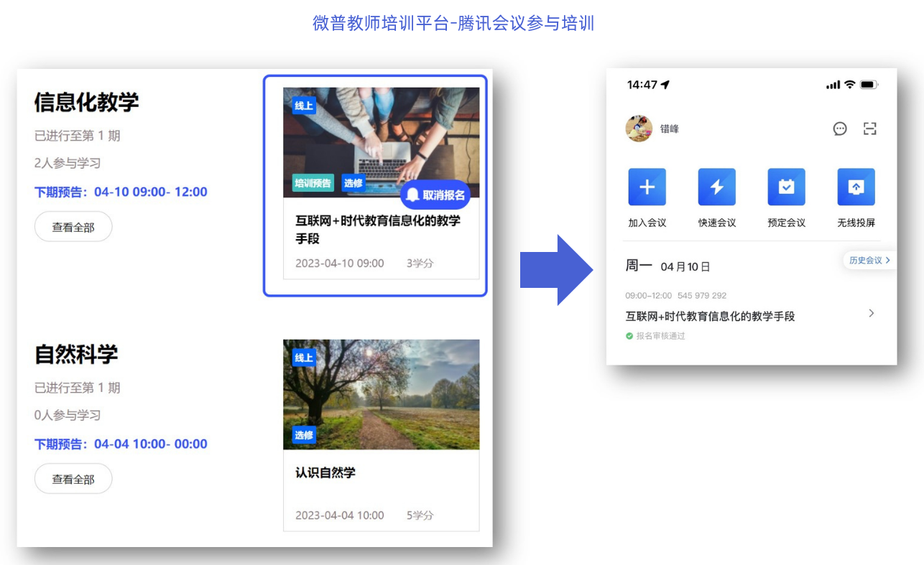924x565 pixels.
Task: Tap the cellular signal bars icon
Action: tap(833, 85)
